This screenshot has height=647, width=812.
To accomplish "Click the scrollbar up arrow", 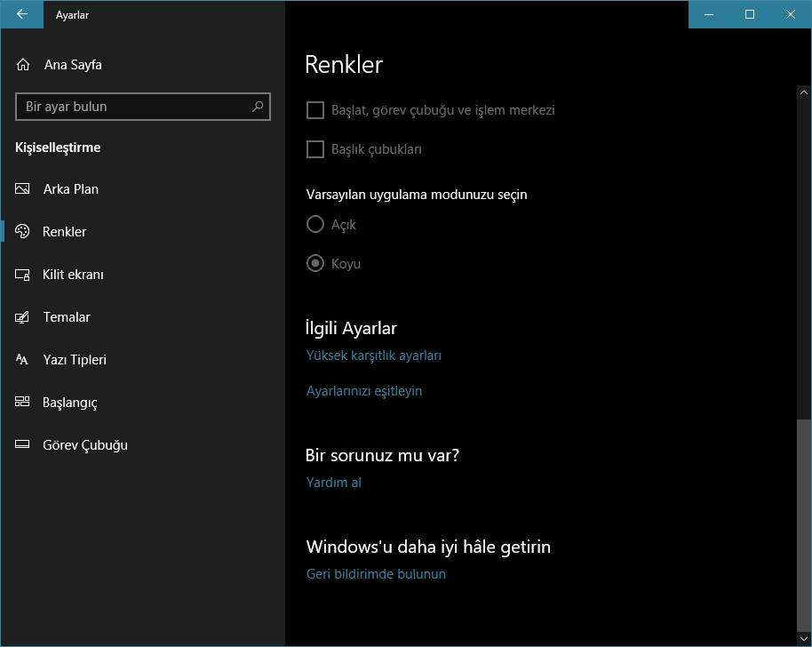I will [804, 92].
